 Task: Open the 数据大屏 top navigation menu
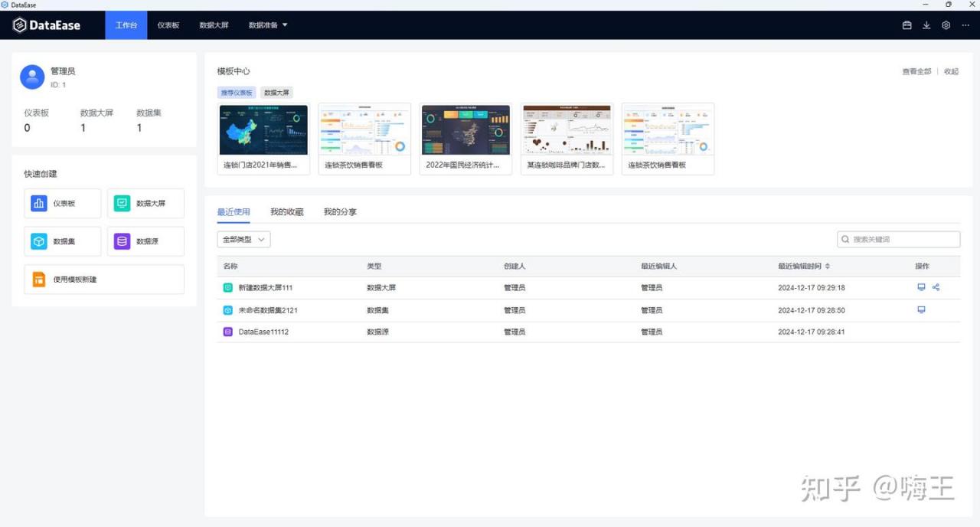[214, 25]
